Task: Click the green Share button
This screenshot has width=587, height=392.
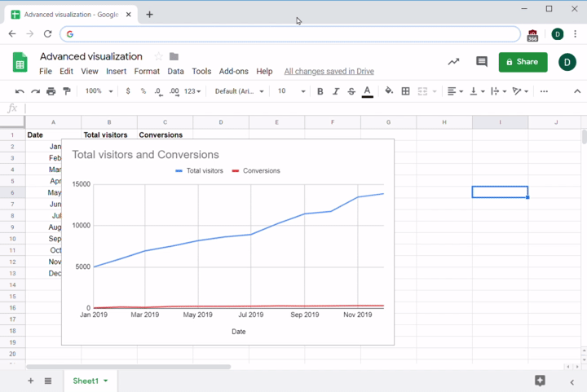Action: tap(523, 62)
